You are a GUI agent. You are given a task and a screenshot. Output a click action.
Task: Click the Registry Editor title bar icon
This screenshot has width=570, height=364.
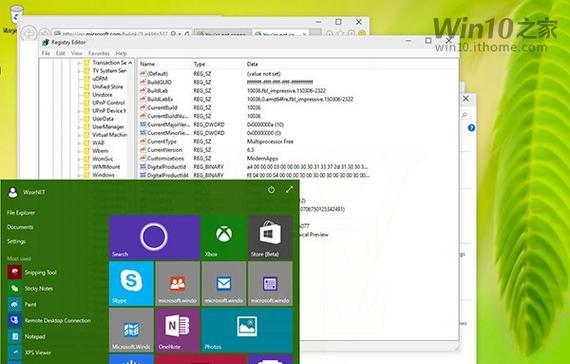pos(45,43)
